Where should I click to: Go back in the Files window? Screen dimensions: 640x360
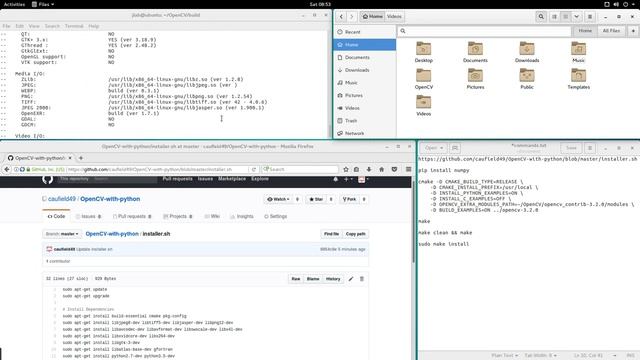point(341,16)
